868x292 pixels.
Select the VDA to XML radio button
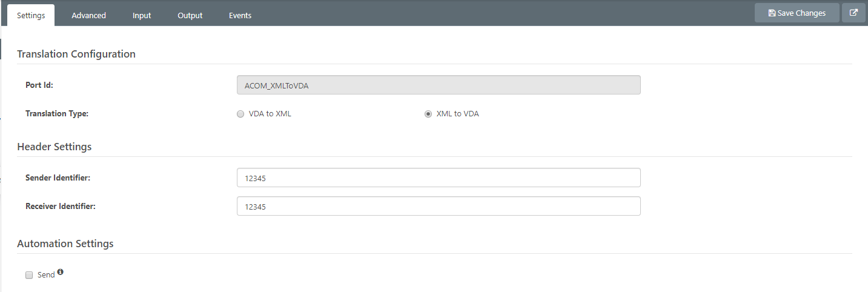click(240, 114)
